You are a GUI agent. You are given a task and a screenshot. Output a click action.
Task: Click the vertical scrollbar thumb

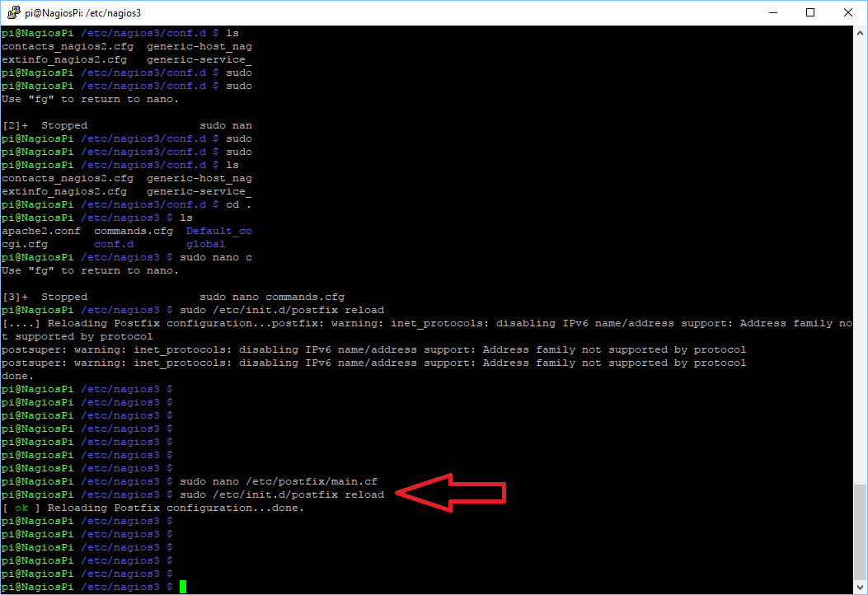click(x=860, y=532)
